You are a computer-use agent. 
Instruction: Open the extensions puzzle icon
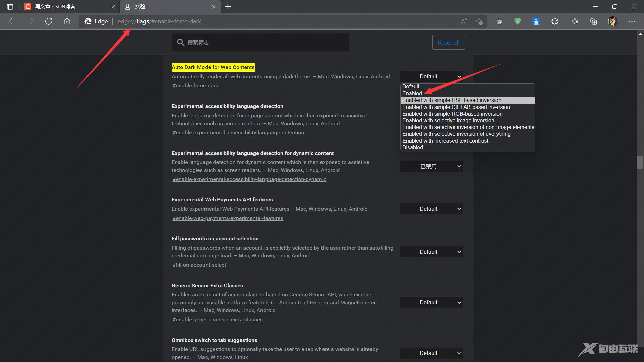pos(554,21)
